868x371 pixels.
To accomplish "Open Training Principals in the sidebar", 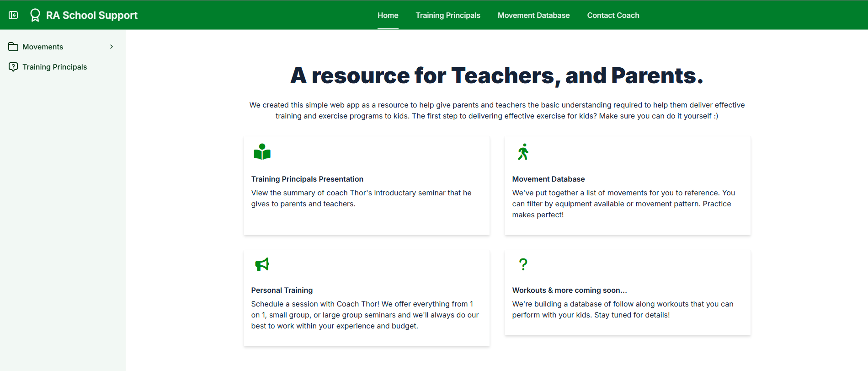I will (54, 67).
